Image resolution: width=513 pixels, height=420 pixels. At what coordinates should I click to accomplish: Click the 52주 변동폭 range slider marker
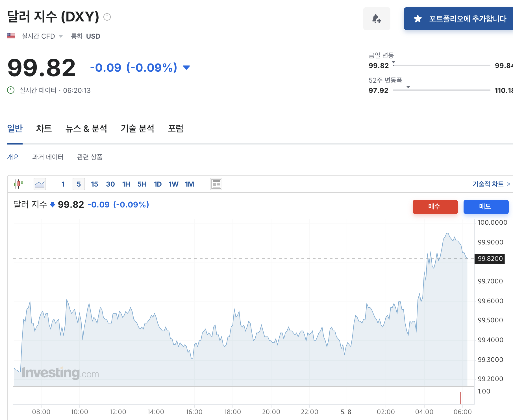408,87
